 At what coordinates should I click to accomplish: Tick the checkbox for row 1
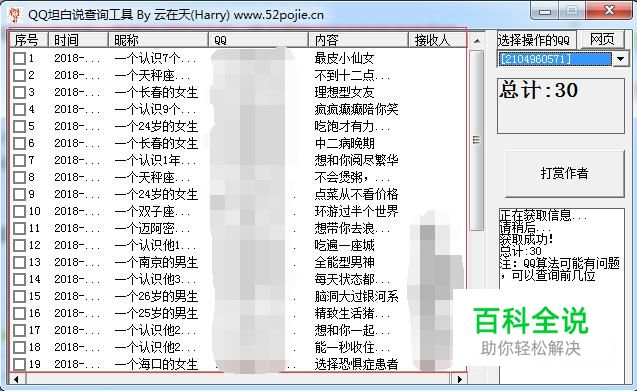click(x=19, y=59)
